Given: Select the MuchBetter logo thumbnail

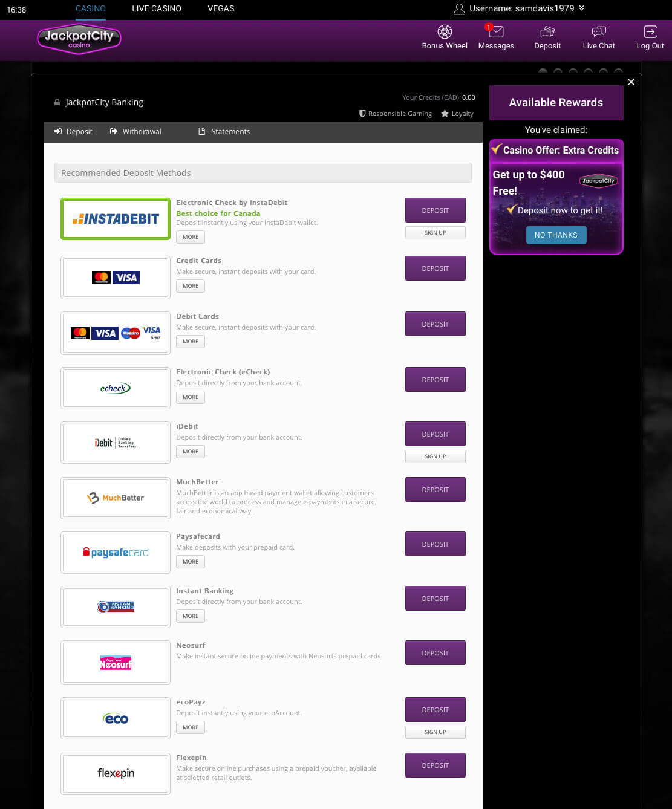Looking at the screenshot, I should 116,498.
